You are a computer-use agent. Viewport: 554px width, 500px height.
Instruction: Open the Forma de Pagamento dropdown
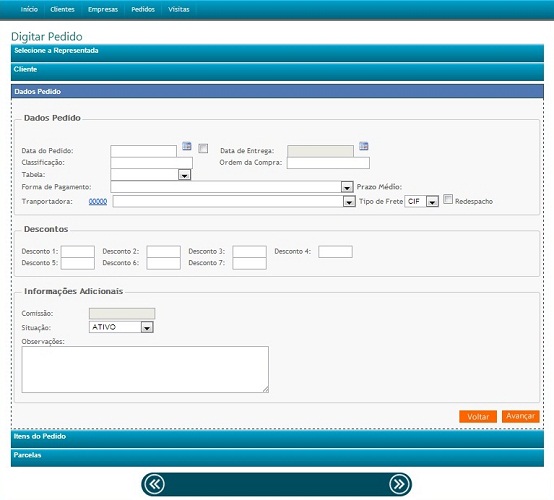tap(347, 187)
